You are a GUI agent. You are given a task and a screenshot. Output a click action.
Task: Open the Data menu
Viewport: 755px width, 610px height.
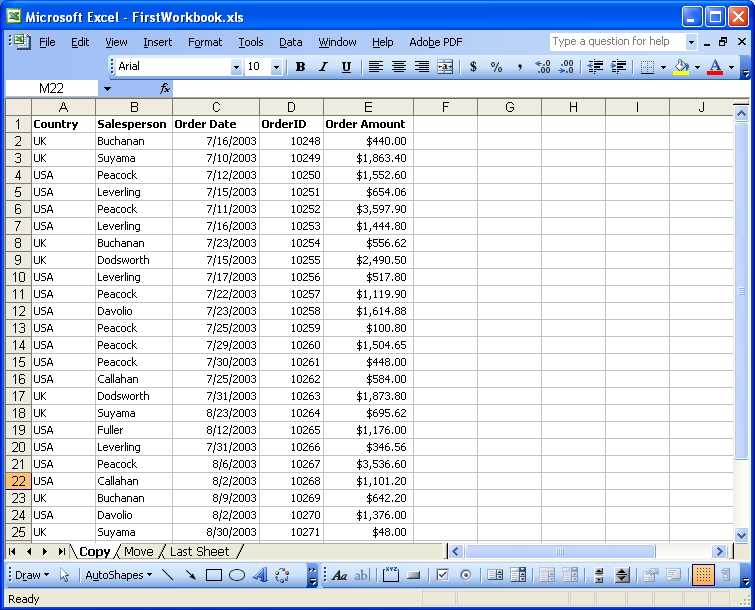pyautogui.click(x=291, y=42)
